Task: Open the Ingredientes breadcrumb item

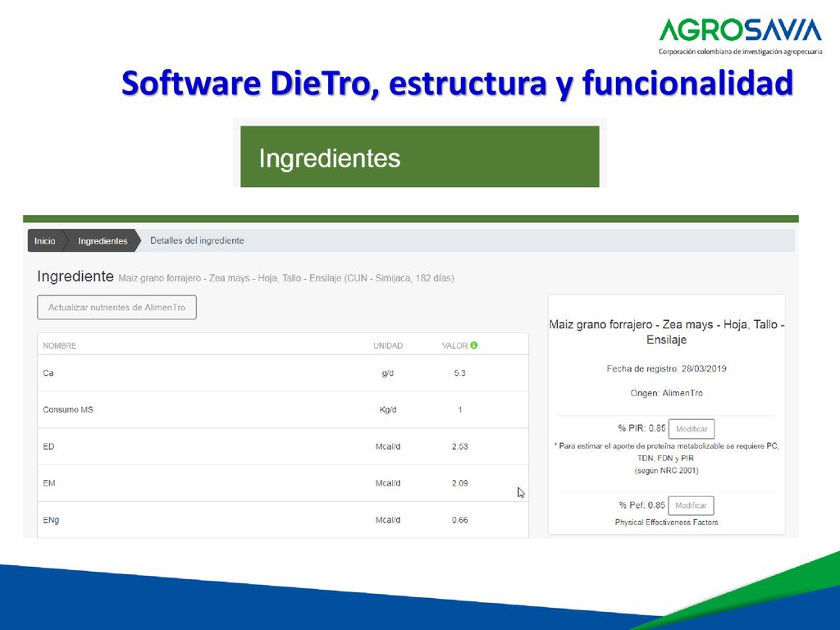Action: click(103, 241)
